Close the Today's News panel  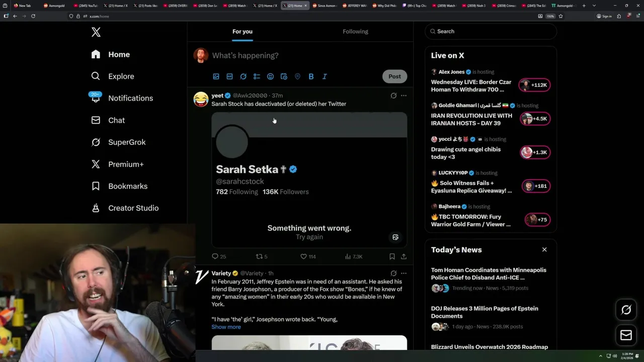click(544, 249)
